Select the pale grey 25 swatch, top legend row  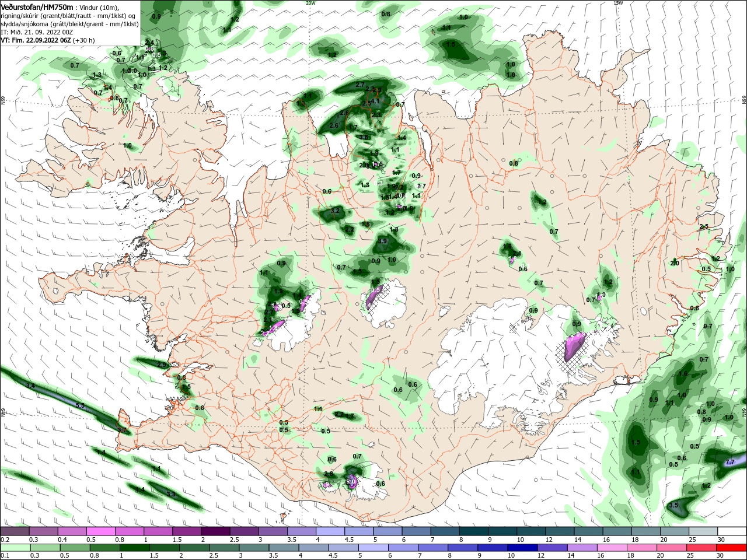(704, 531)
